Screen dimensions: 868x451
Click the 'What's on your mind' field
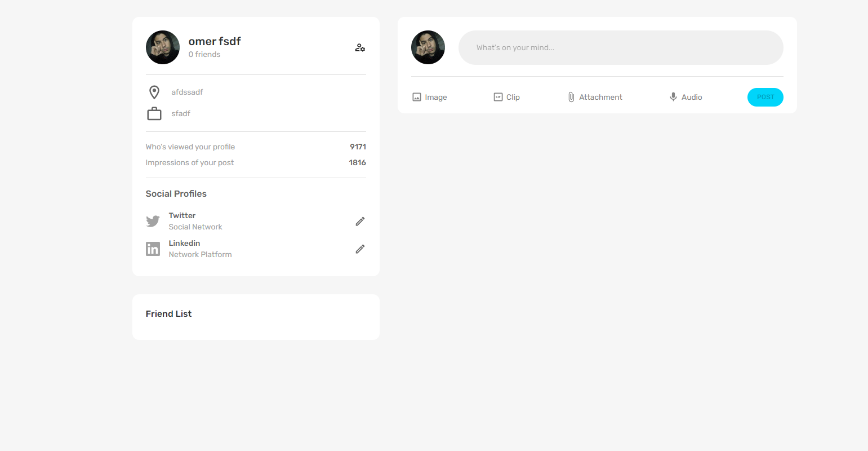(x=621, y=47)
